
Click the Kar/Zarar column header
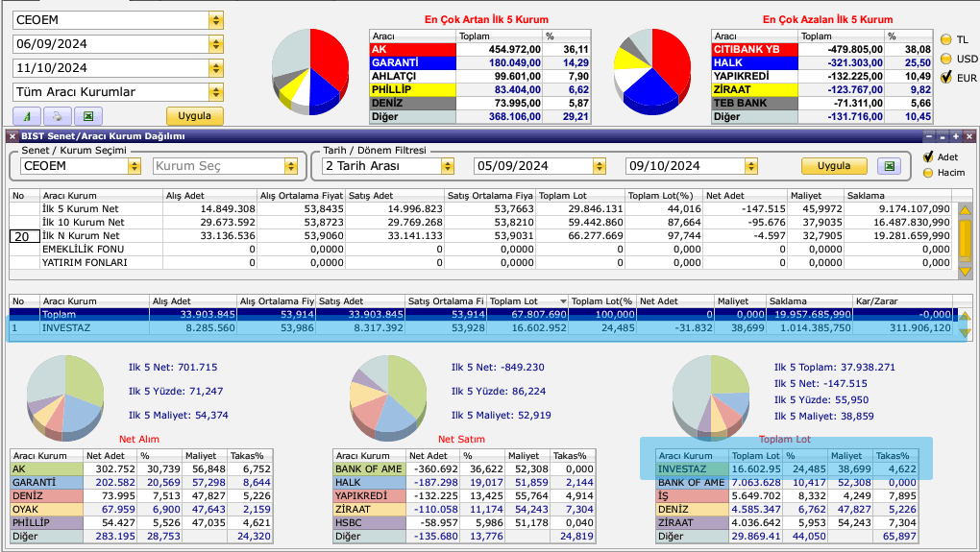coord(902,301)
